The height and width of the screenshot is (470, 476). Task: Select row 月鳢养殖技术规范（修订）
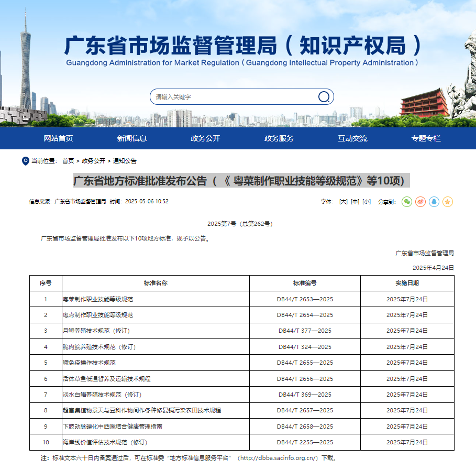pos(241,331)
